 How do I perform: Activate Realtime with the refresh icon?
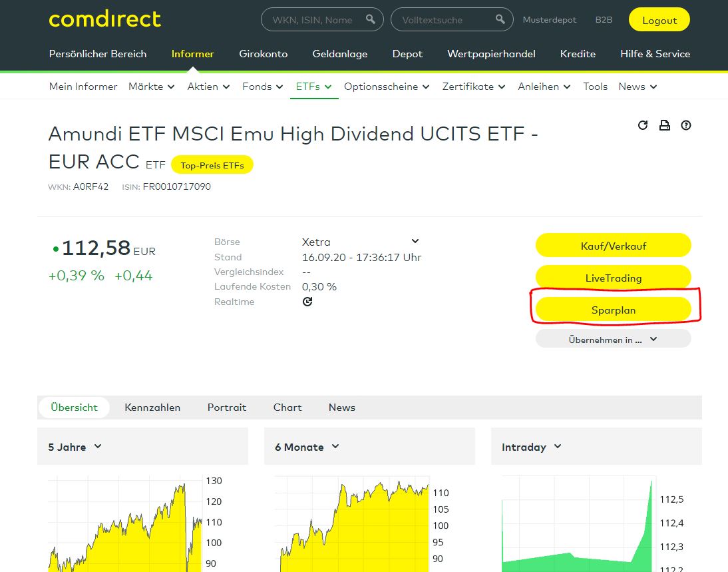click(x=307, y=302)
